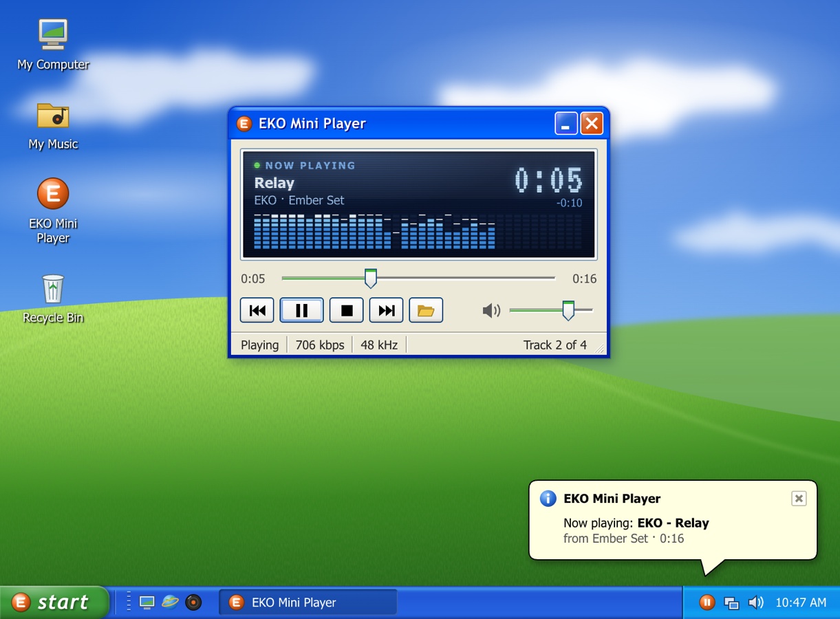
Task: Click the '48 kHz' sample rate status
Action: tap(379, 345)
